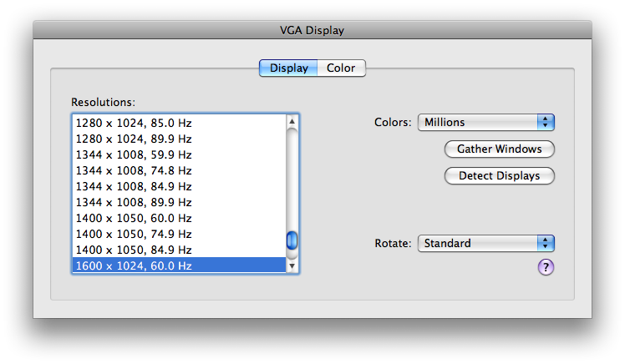The width and height of the screenshot is (625, 364).
Task: Select 1400 x 1050, 74.9 Hz resolution
Action: pyautogui.click(x=180, y=234)
